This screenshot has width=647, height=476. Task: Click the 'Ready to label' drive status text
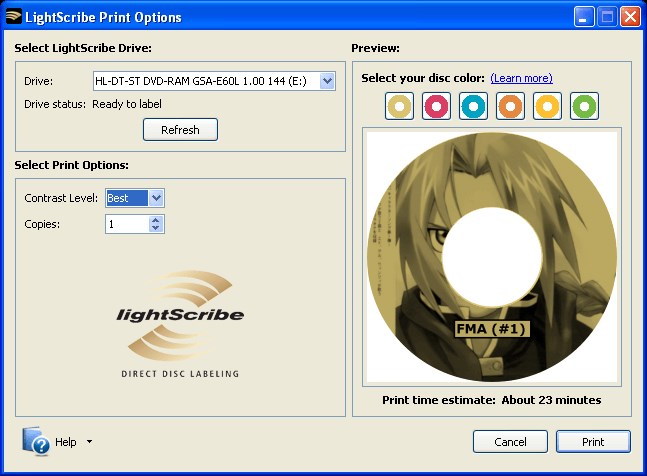coord(127,104)
